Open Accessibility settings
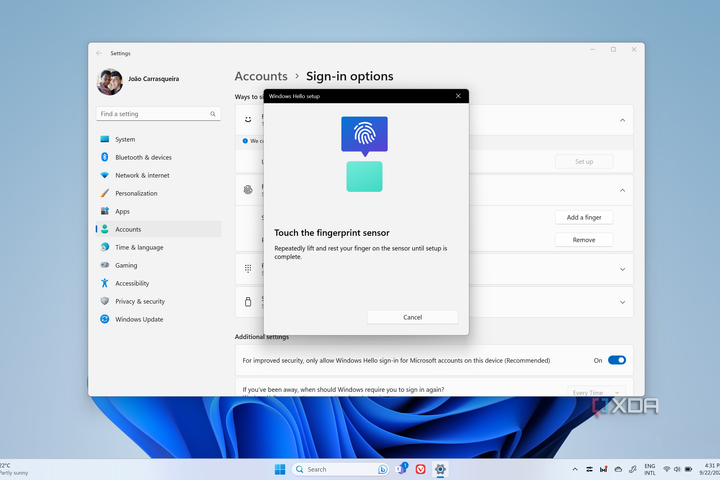 [158, 283]
